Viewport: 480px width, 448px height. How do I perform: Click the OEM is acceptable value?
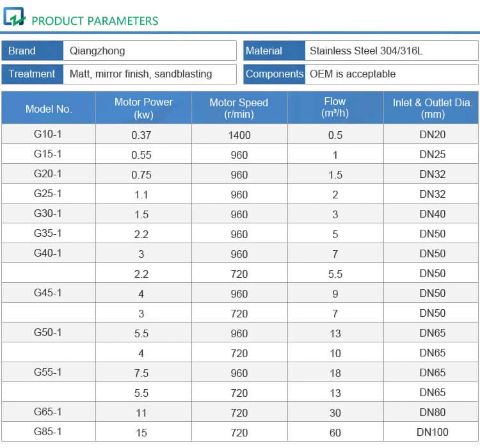(353, 74)
